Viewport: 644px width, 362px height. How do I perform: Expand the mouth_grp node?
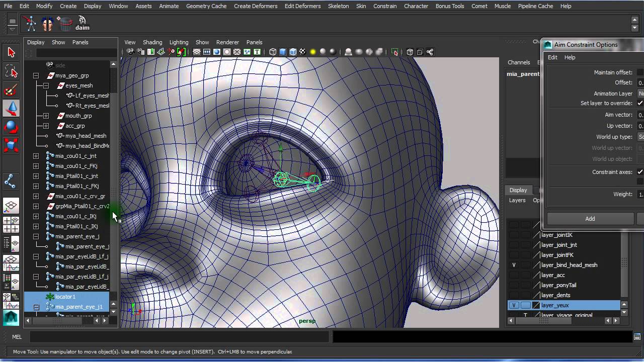point(46,116)
